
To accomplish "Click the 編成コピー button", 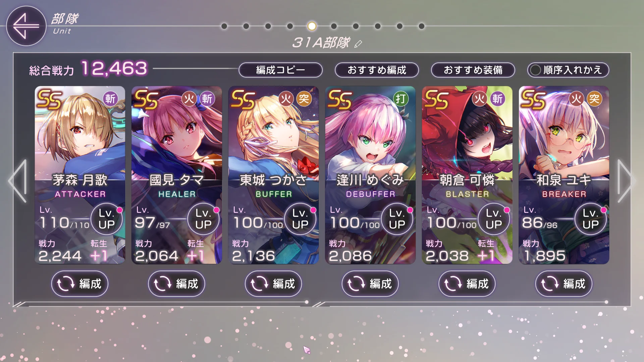I will (280, 70).
